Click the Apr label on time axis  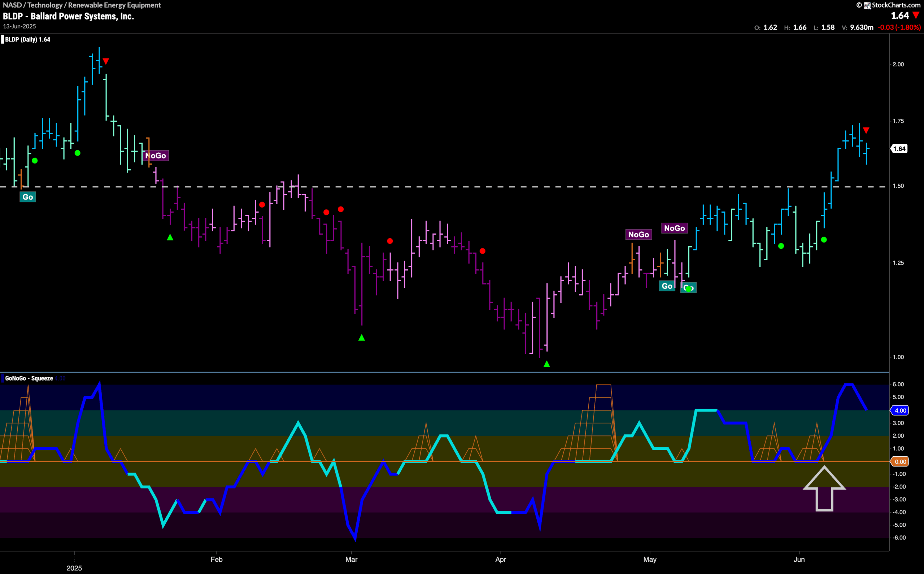[501, 559]
